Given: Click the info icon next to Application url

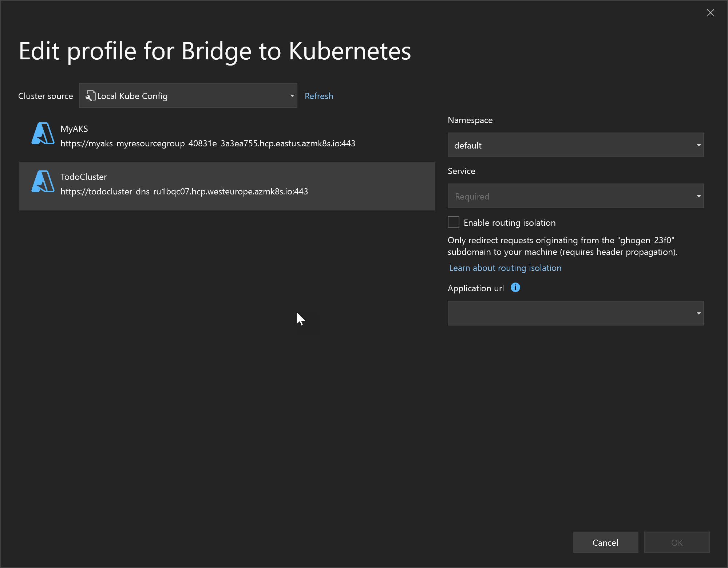Looking at the screenshot, I should coord(515,288).
